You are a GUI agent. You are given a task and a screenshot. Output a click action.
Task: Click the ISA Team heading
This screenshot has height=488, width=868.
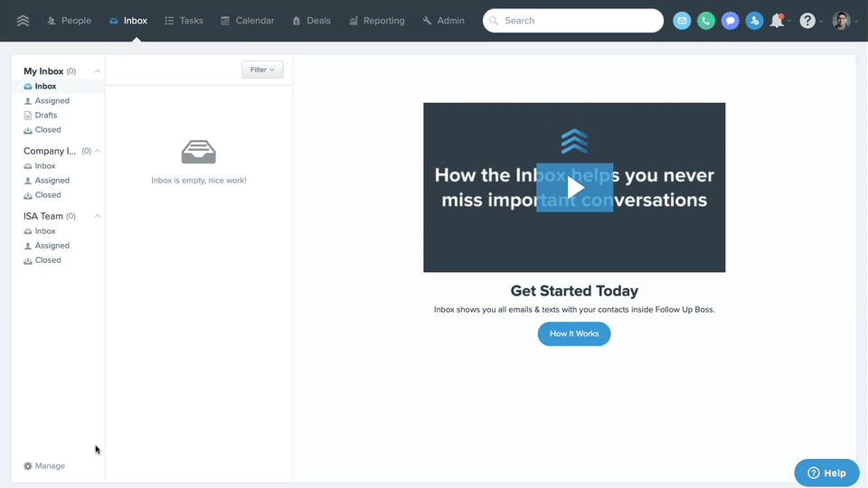(42, 216)
